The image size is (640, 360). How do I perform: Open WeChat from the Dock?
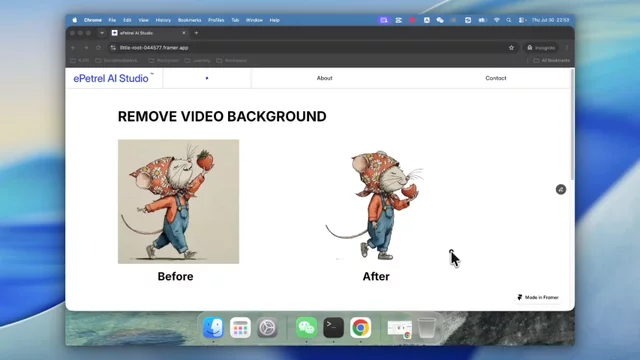tap(307, 327)
